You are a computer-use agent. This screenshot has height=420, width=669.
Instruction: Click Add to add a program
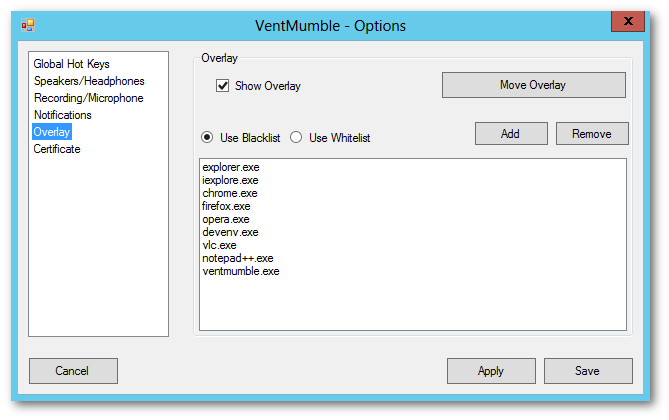(x=511, y=134)
